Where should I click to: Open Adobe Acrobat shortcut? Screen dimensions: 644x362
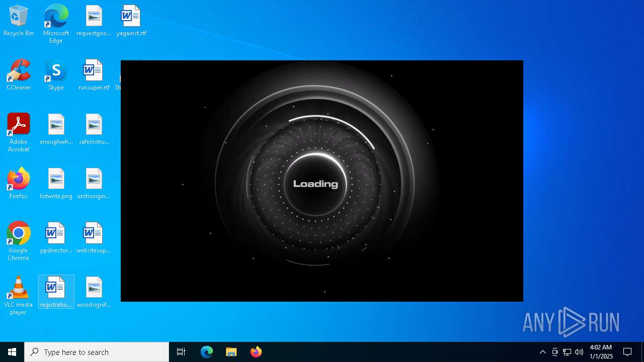(x=19, y=133)
